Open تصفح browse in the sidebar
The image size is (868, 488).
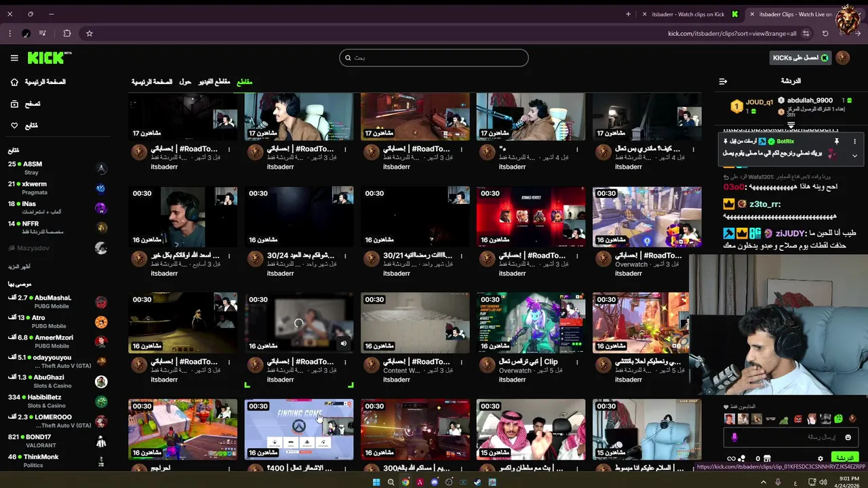click(x=26, y=104)
